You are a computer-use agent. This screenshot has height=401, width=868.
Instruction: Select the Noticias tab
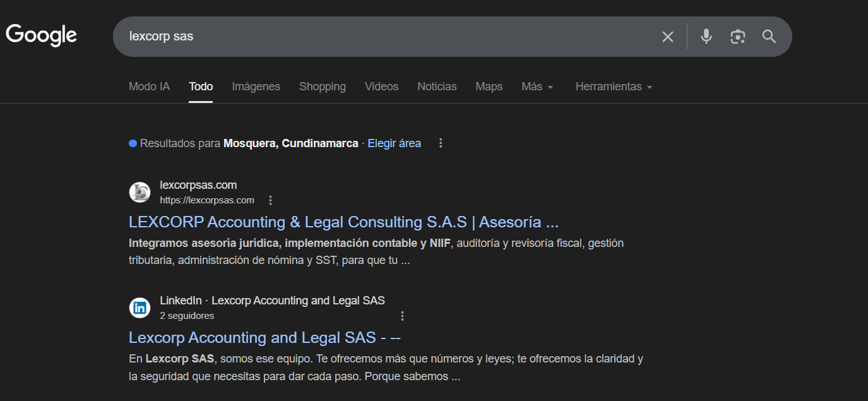[437, 87]
